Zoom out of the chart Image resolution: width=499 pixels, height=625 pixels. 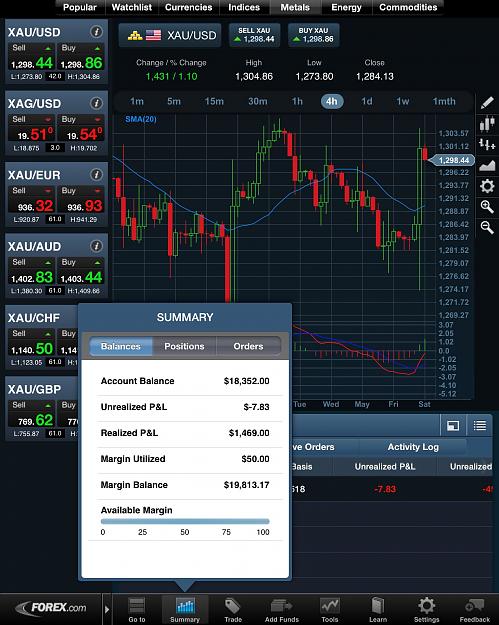point(487,227)
